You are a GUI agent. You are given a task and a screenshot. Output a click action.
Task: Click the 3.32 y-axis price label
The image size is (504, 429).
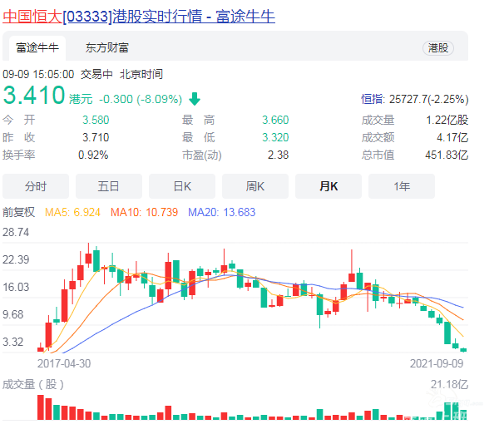(12, 342)
